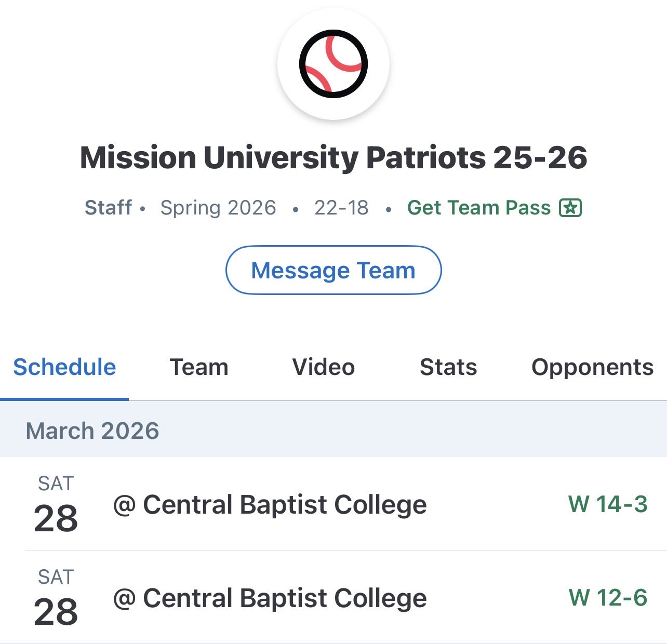
Task: Tap the W 14-3 score result
Action: 608,504
